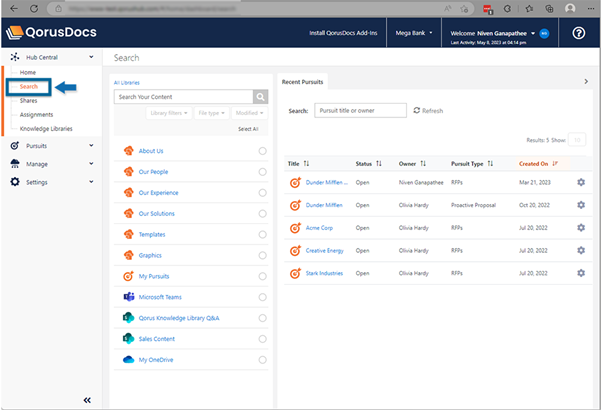Click the My Pursuits target icon

pyautogui.click(x=129, y=276)
